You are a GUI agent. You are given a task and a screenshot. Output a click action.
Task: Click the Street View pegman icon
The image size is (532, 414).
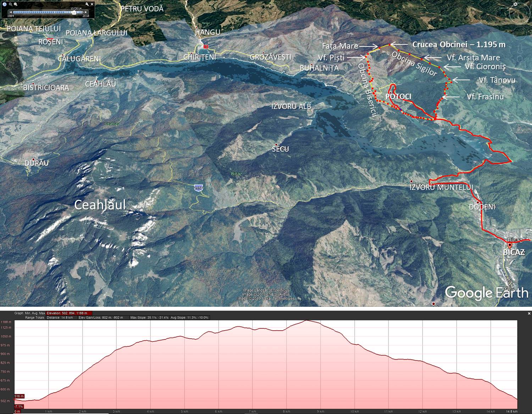click(x=520, y=48)
